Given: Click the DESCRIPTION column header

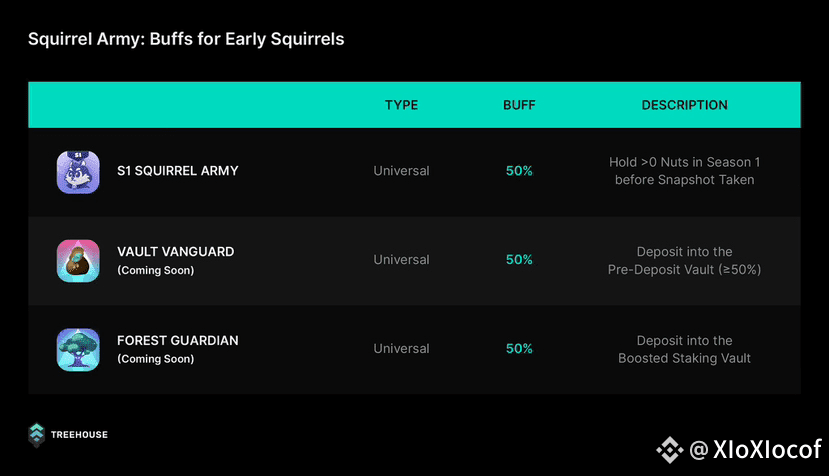Looking at the screenshot, I should pos(685,105).
